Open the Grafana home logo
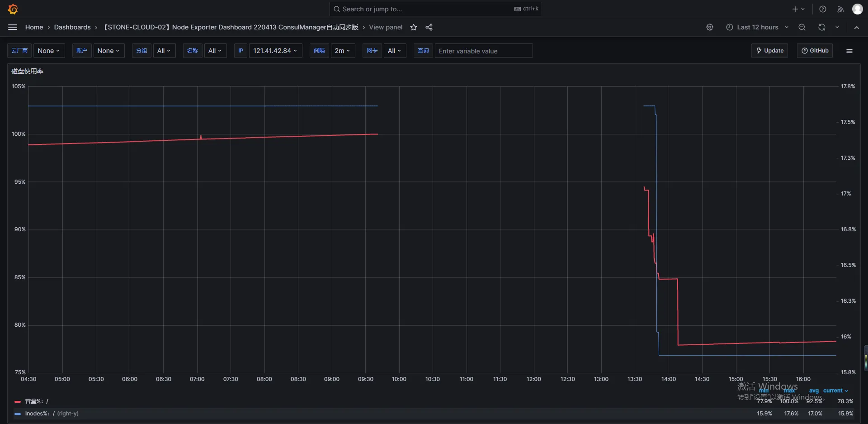Viewport: 868px width, 424px height. tap(13, 9)
